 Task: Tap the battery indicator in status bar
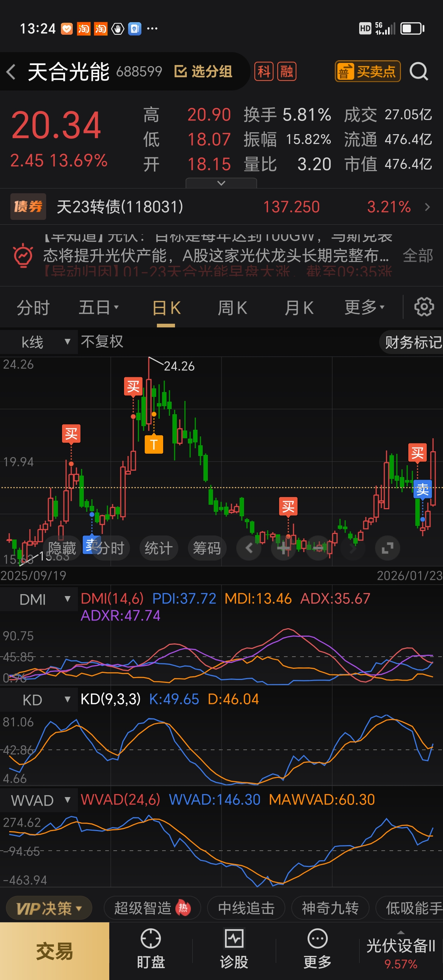412,28
